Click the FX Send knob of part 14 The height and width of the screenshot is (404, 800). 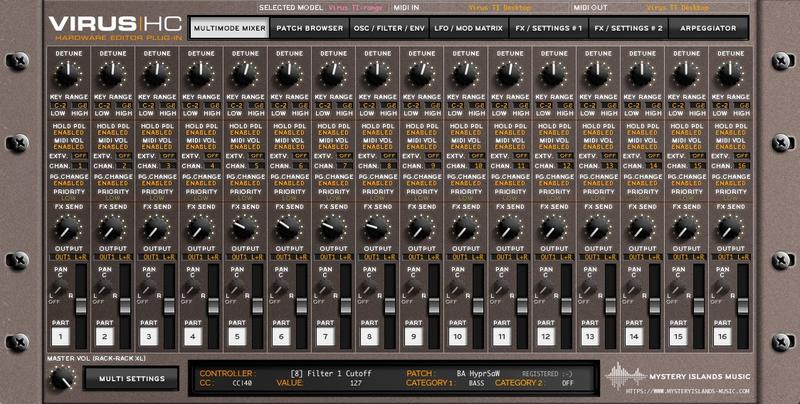click(x=641, y=228)
